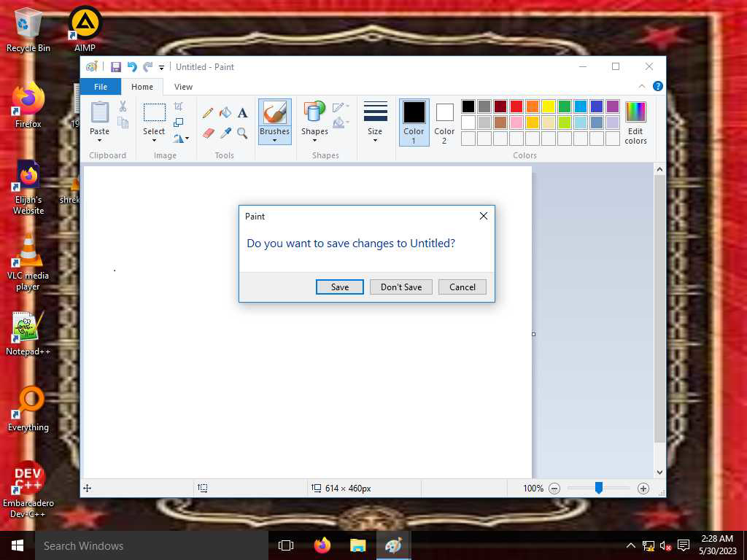Viewport: 747px width, 560px height.
Task: Select the Color picker eyedropper
Action: click(225, 133)
